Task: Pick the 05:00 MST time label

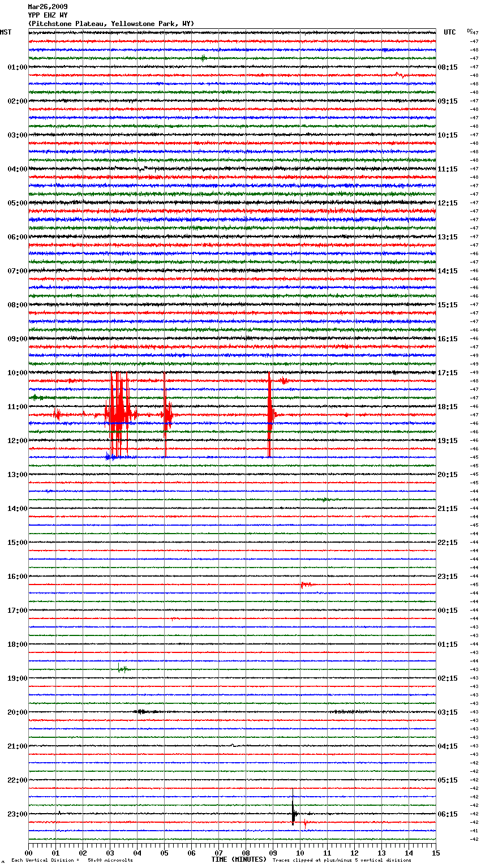Action: 18,203
